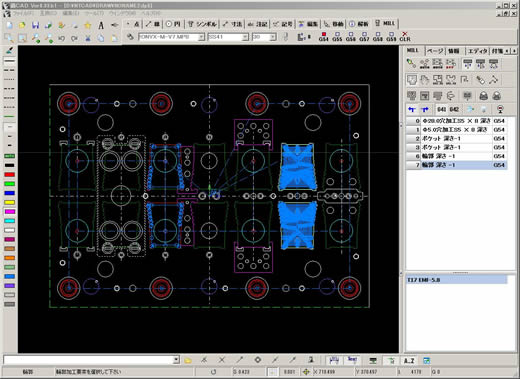Click the A.Z sort icon in bottom toolbar
The width and height of the screenshot is (520, 379).
pyautogui.click(x=409, y=360)
